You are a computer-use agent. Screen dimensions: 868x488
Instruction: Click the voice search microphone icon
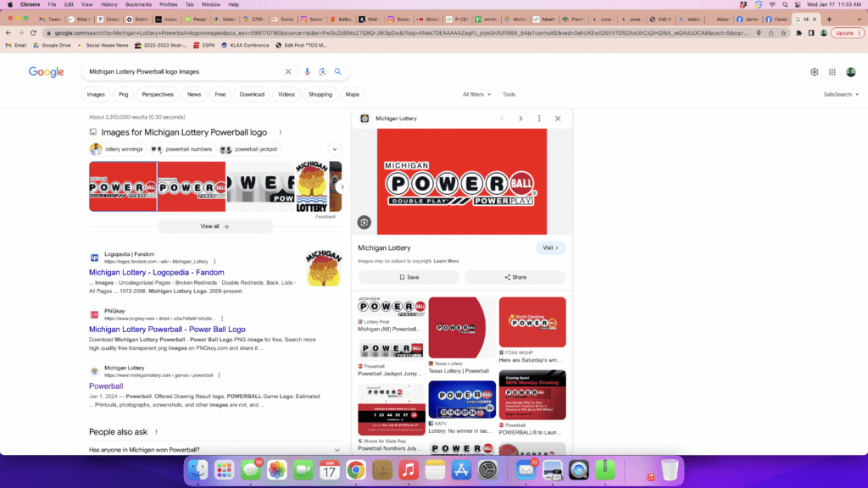pos(307,72)
